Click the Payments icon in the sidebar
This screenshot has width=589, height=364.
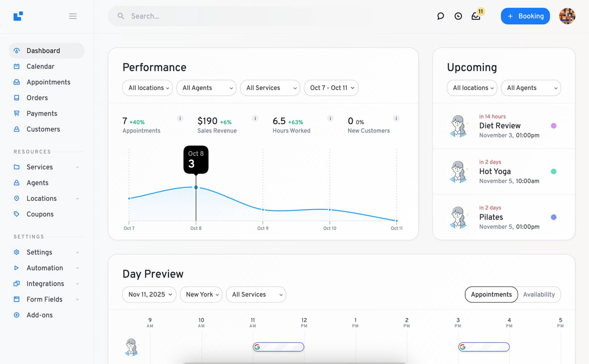[16, 113]
